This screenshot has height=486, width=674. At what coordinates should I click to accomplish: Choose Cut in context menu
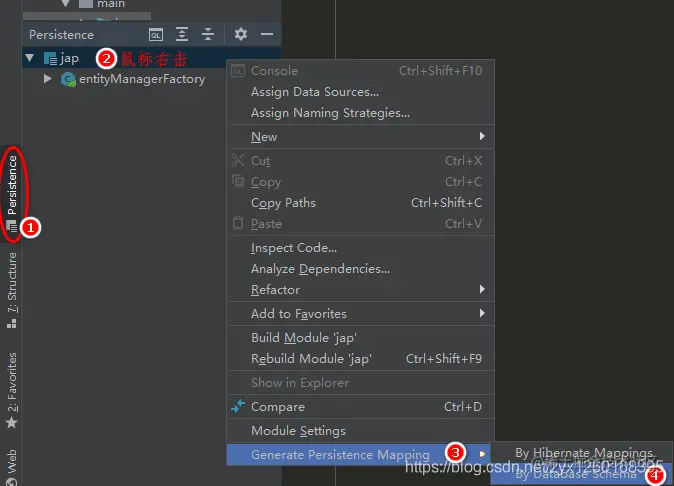click(x=361, y=160)
